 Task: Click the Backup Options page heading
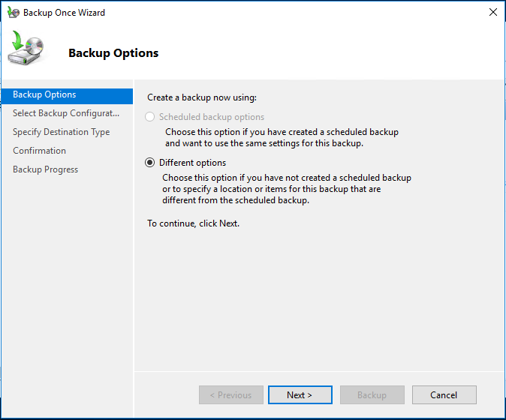click(x=113, y=53)
